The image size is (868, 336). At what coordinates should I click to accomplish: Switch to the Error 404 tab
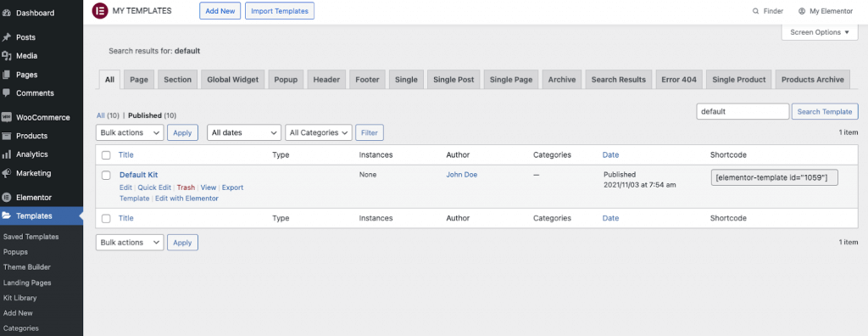(x=679, y=79)
